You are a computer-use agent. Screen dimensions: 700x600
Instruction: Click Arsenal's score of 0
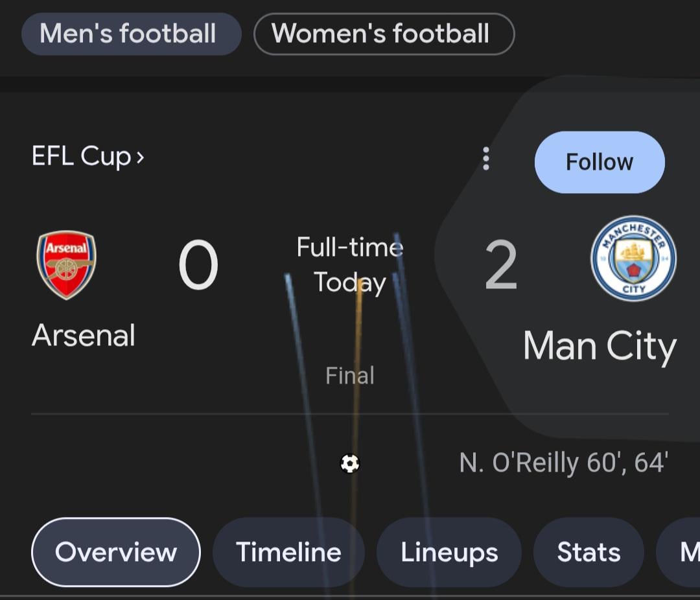point(198,266)
